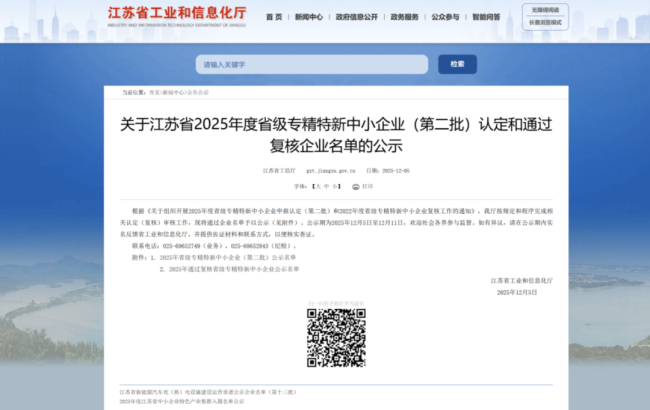The image size is (650, 410).
Task: Set font size to 大 (large)
Action: pyautogui.click(x=320, y=186)
